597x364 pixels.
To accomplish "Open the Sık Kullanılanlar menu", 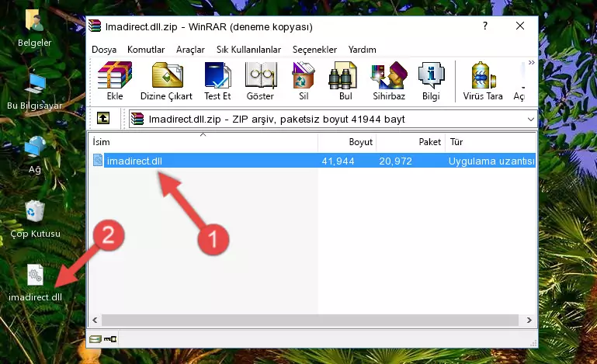I will click(x=248, y=50).
